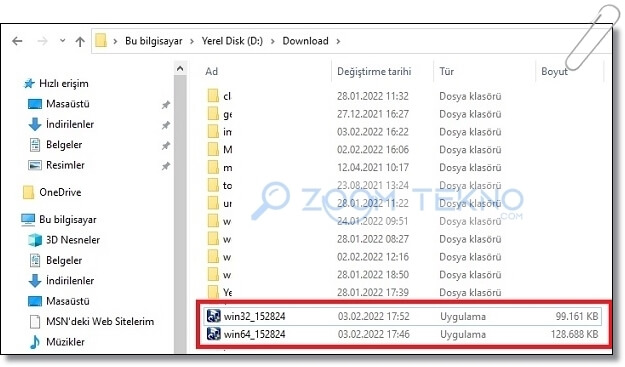
Task: Click the pin icon beside Masaüstü
Action: [x=165, y=105]
